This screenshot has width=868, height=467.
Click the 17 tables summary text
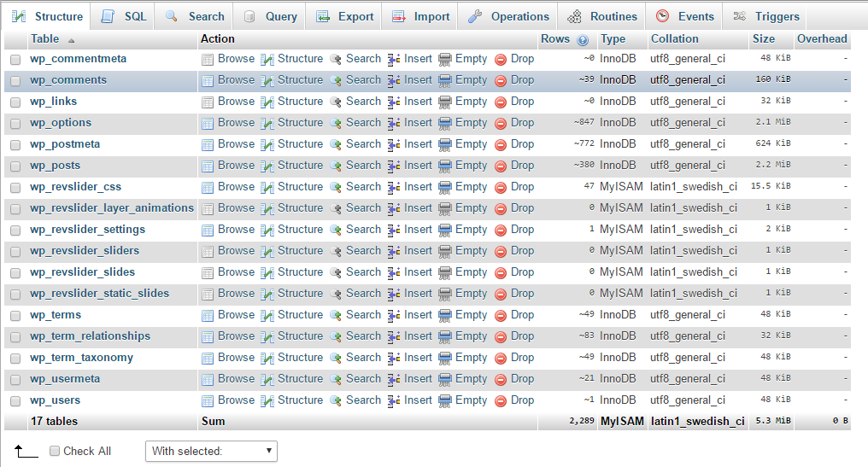55,422
